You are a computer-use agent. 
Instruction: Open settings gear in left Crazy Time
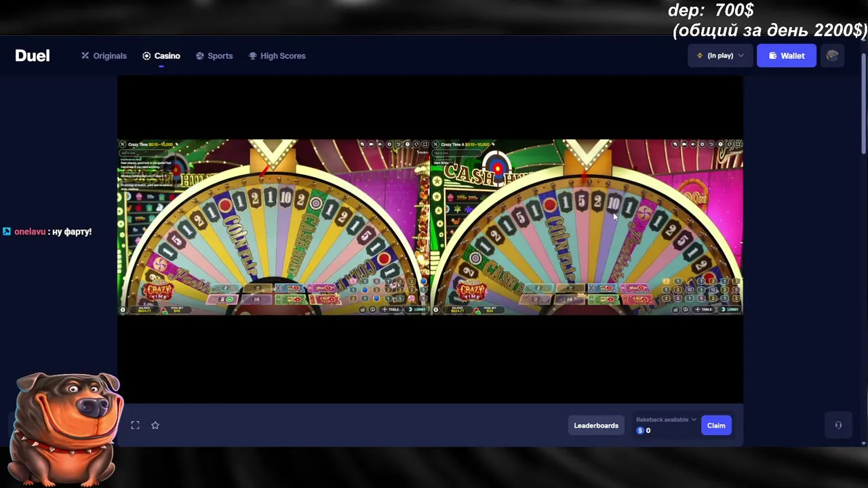pyautogui.click(x=389, y=144)
